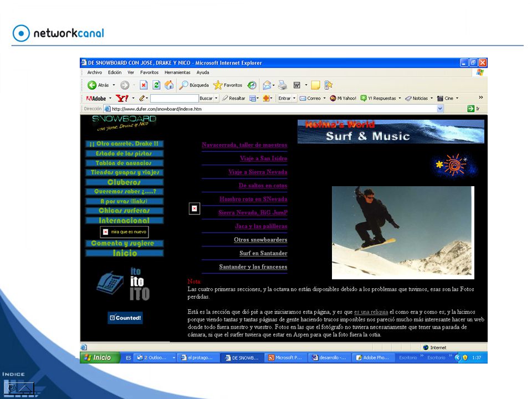Click the Counted! badge
Image resolution: width=532 pixels, height=399 pixels.
click(125, 318)
